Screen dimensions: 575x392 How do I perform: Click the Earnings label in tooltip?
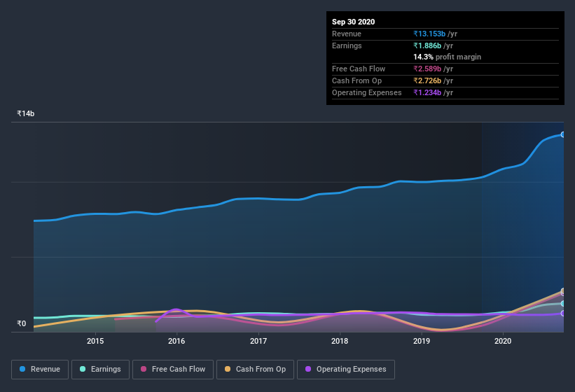tap(347, 45)
